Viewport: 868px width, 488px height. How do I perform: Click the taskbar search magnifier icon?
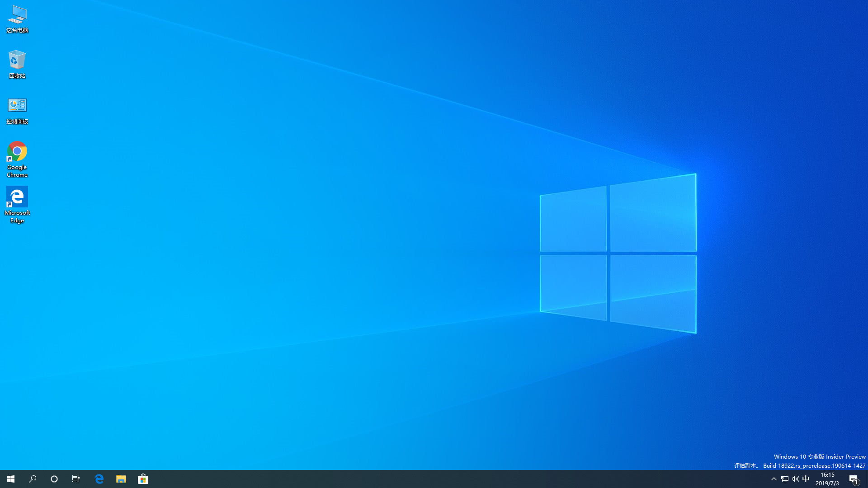(33, 479)
